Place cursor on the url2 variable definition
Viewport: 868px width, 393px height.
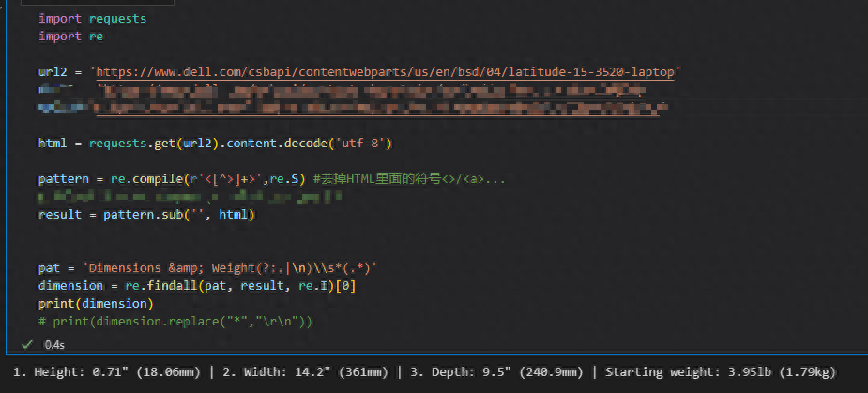[53, 71]
